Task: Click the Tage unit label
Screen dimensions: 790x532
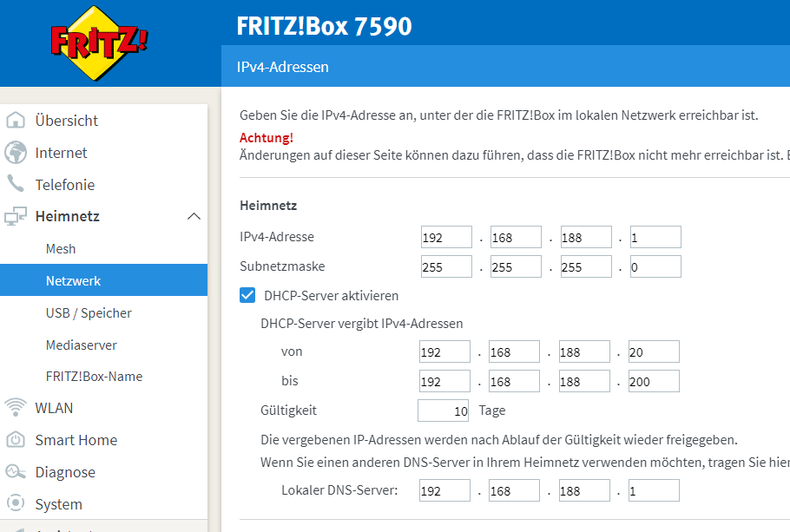Action: click(492, 410)
